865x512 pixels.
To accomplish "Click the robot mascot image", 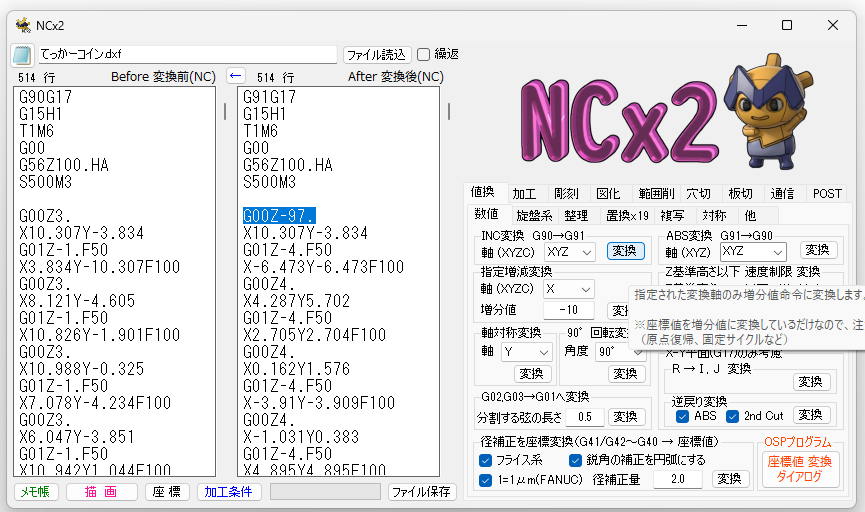I will [768, 111].
